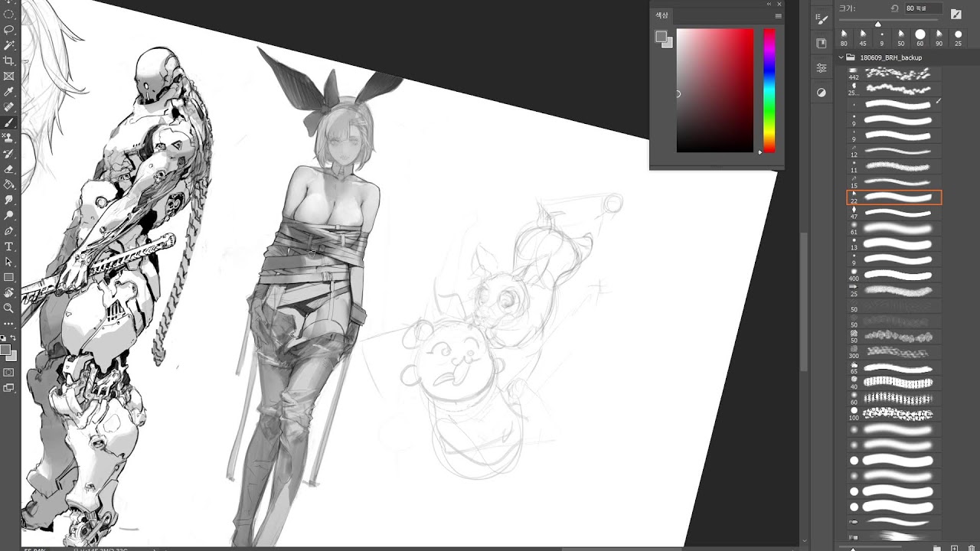Choose recent brush preset size 45
This screenshot has height=551, width=980.
(x=863, y=37)
